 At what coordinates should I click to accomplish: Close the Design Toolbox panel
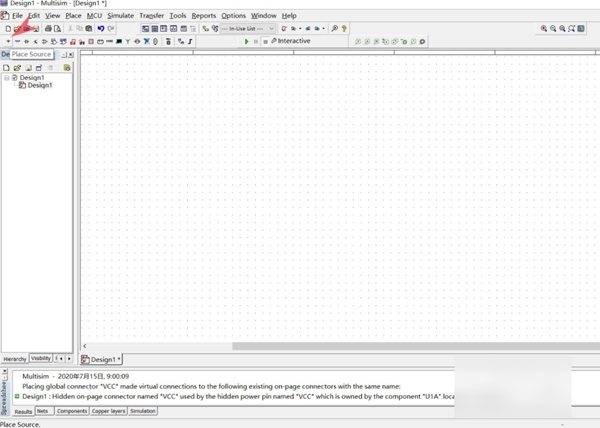[69, 54]
